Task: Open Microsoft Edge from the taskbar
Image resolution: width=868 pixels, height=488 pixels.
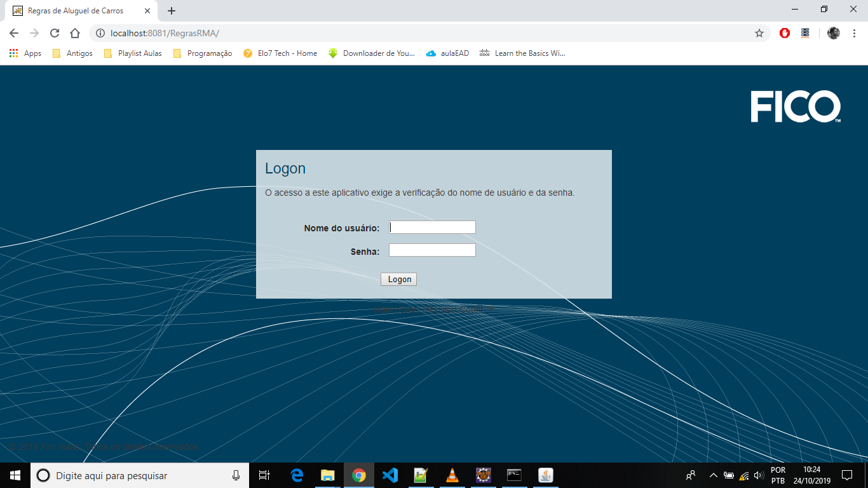Action: click(x=296, y=475)
